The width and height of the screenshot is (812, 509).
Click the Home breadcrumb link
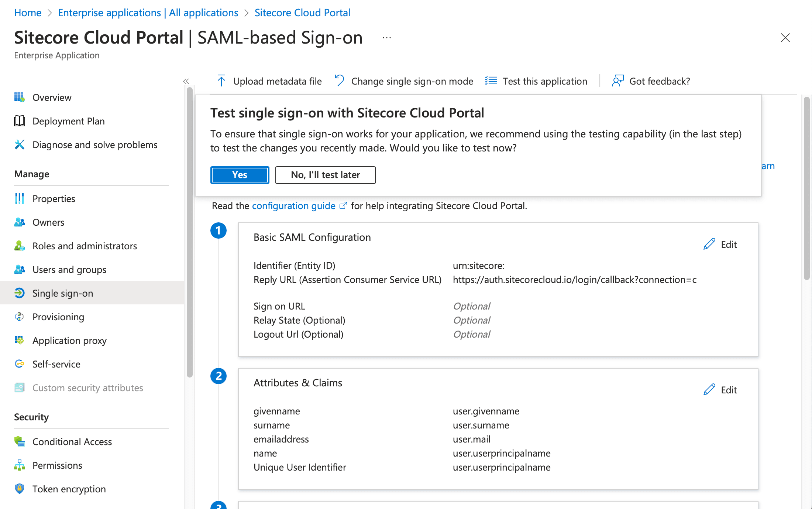[x=28, y=13]
